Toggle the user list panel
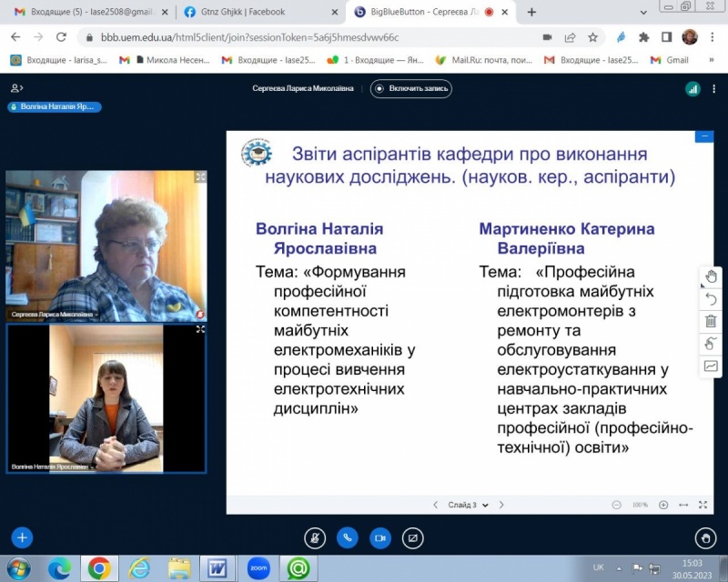 tap(16, 88)
